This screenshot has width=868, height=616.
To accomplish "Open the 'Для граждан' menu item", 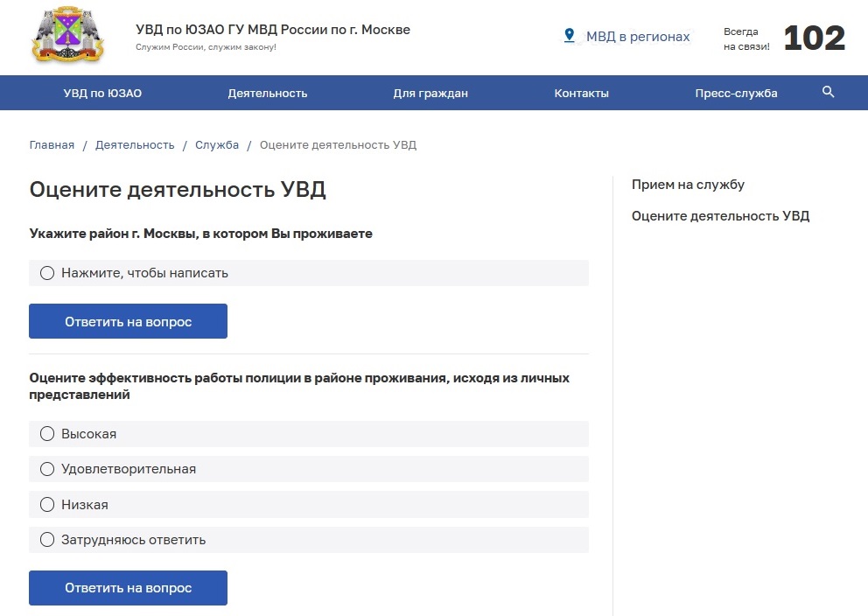I will tap(430, 94).
